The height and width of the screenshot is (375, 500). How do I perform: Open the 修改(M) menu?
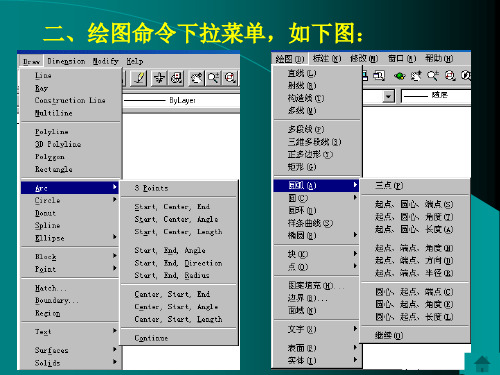tap(364, 59)
